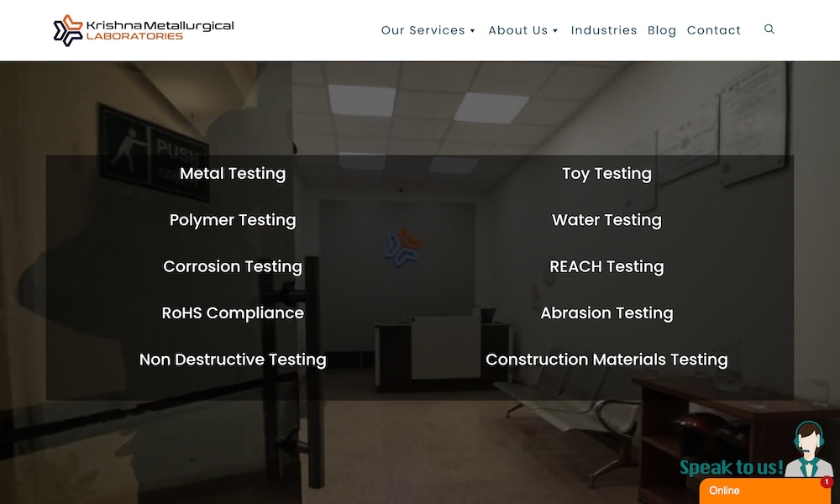Click the Speak to us! text
Image resolution: width=840 pixels, height=504 pixels.
[x=732, y=467]
